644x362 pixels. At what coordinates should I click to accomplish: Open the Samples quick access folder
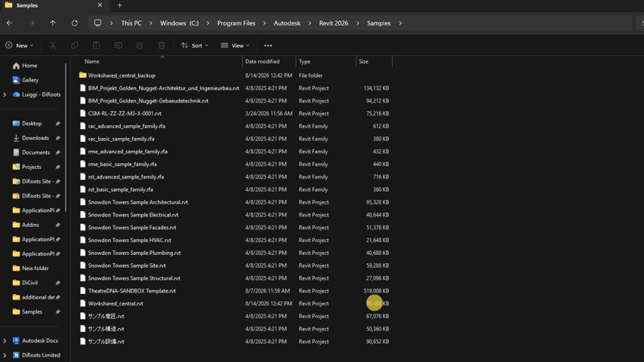click(x=32, y=312)
